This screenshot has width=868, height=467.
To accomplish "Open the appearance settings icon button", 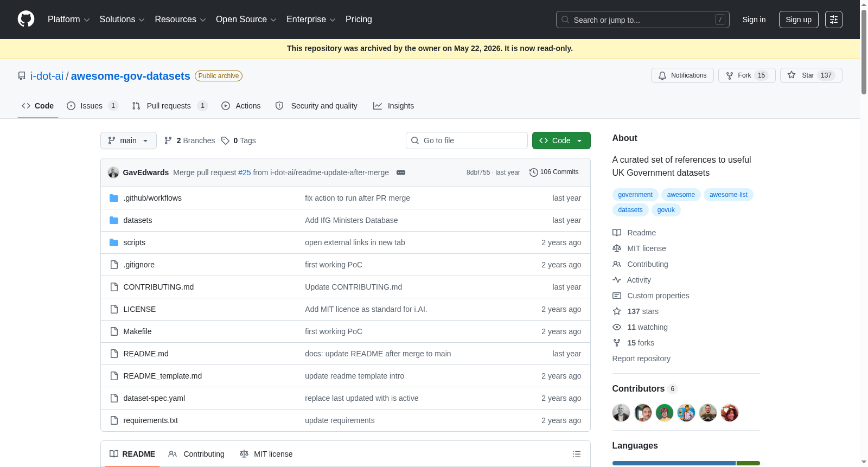I will tap(834, 20).
